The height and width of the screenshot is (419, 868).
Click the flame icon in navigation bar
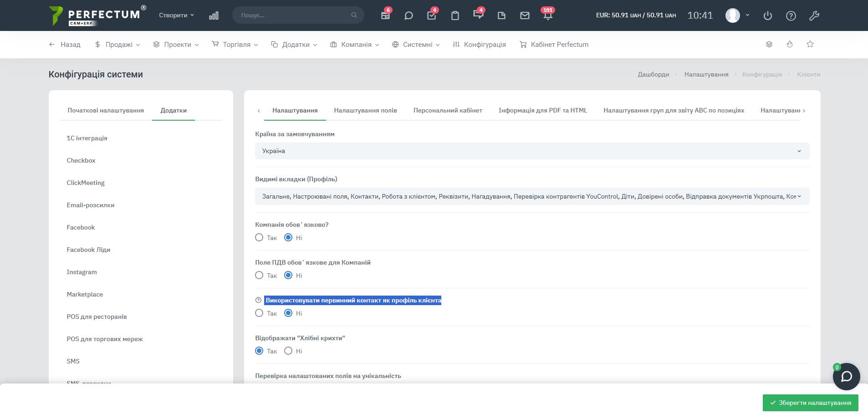pos(790,44)
